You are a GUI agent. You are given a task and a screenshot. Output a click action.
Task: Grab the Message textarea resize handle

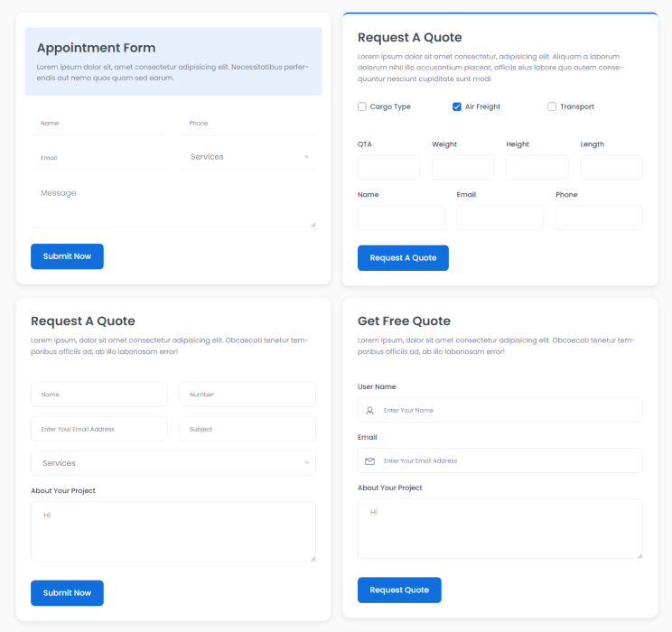[313, 224]
